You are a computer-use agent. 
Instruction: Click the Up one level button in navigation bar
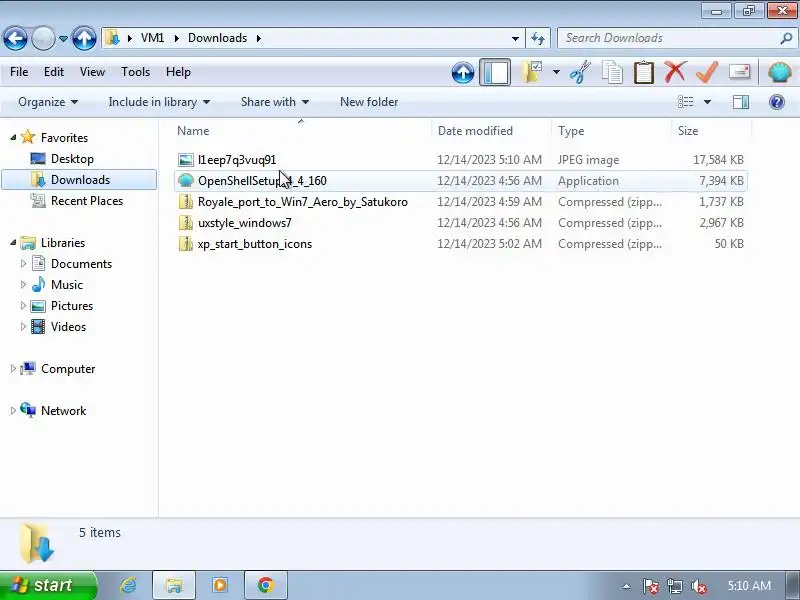pyautogui.click(x=84, y=38)
